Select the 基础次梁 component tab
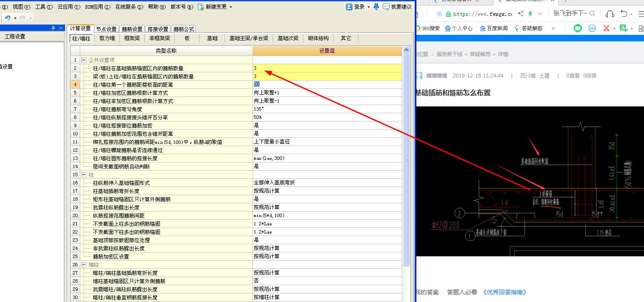The width and height of the screenshot is (644, 302). click(288, 38)
